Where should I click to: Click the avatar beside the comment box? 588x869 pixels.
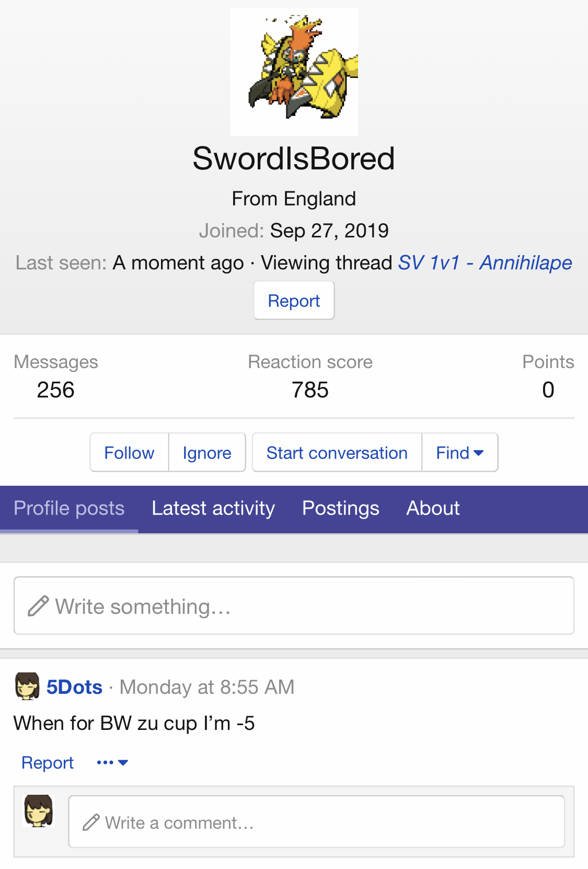coord(39,811)
